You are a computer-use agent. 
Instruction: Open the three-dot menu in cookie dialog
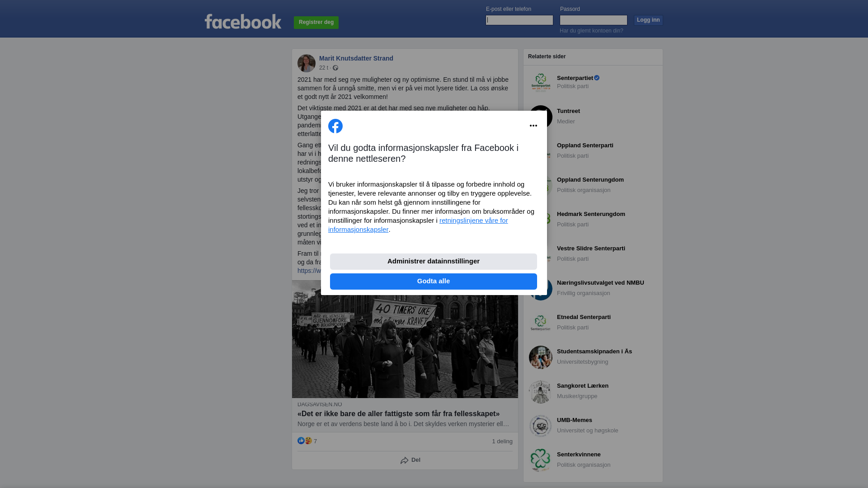[533, 126]
